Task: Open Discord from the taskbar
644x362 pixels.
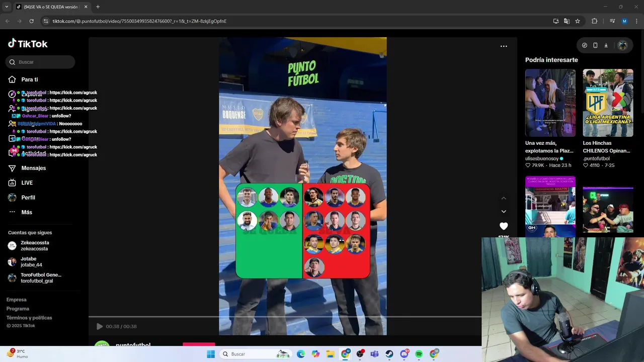Action: click(x=405, y=354)
